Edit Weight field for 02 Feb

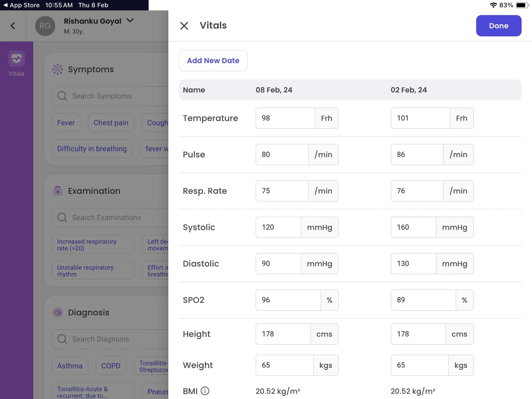(x=420, y=365)
